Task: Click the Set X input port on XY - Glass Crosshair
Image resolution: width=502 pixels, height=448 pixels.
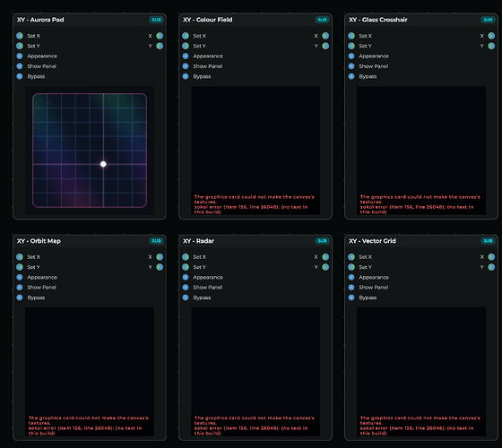Action: [x=351, y=36]
